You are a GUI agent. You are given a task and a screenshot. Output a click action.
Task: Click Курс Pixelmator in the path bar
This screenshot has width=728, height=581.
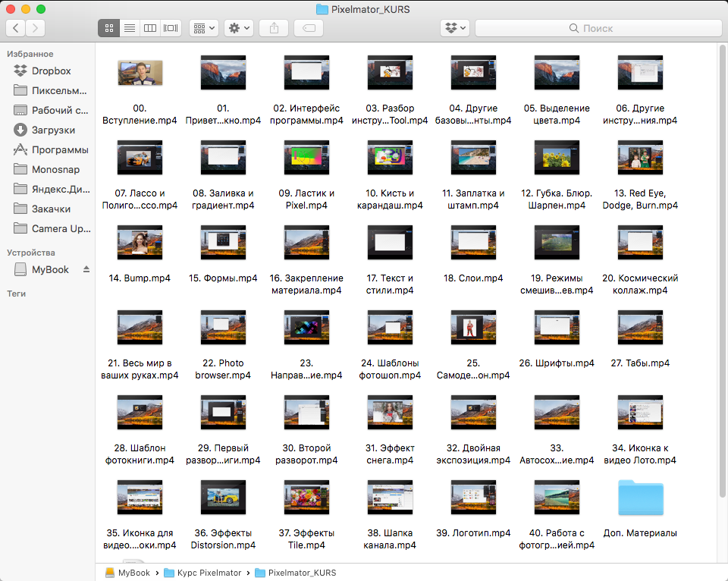[x=203, y=573]
